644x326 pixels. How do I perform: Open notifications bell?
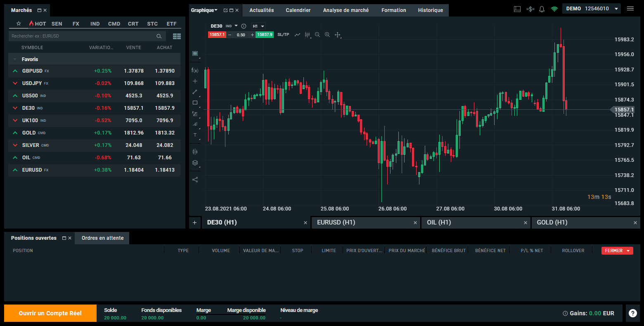542,9
